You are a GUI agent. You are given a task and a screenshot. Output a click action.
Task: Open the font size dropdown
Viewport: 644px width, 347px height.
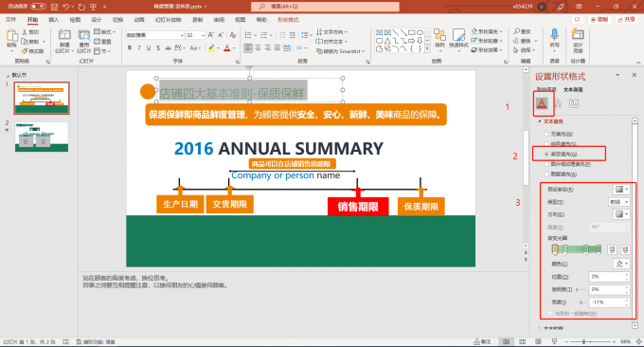tap(203, 35)
